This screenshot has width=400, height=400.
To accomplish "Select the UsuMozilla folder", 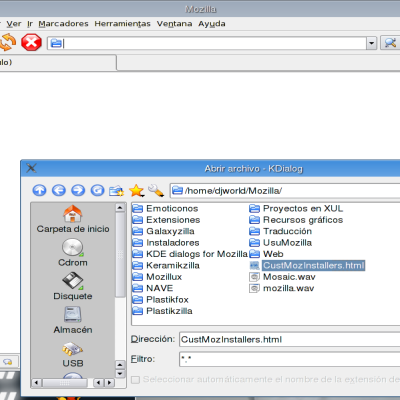I will click(x=281, y=243).
